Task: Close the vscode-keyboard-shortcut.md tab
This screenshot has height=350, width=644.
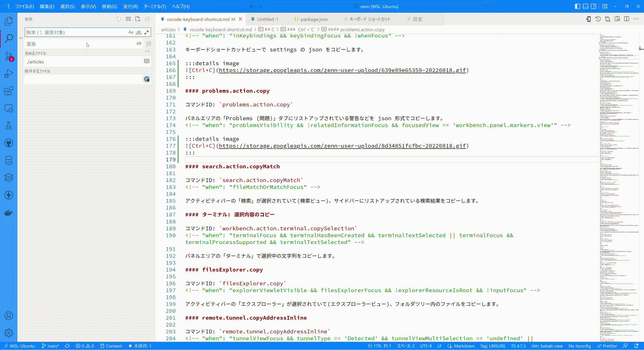Action: coord(240,19)
